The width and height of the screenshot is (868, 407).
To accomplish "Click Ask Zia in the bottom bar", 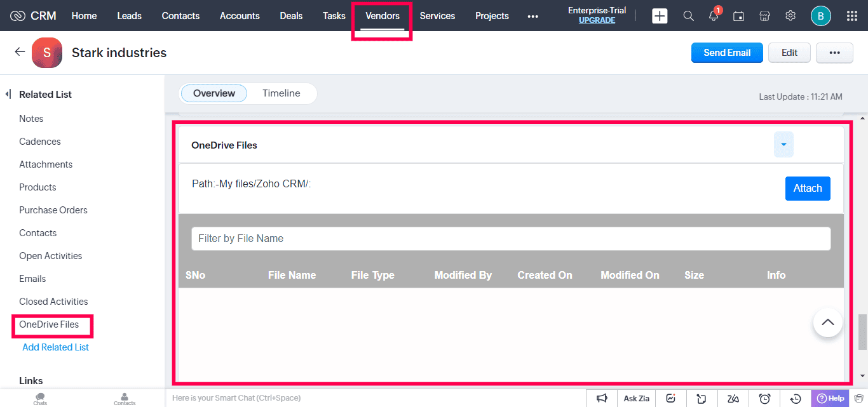I will [636, 398].
